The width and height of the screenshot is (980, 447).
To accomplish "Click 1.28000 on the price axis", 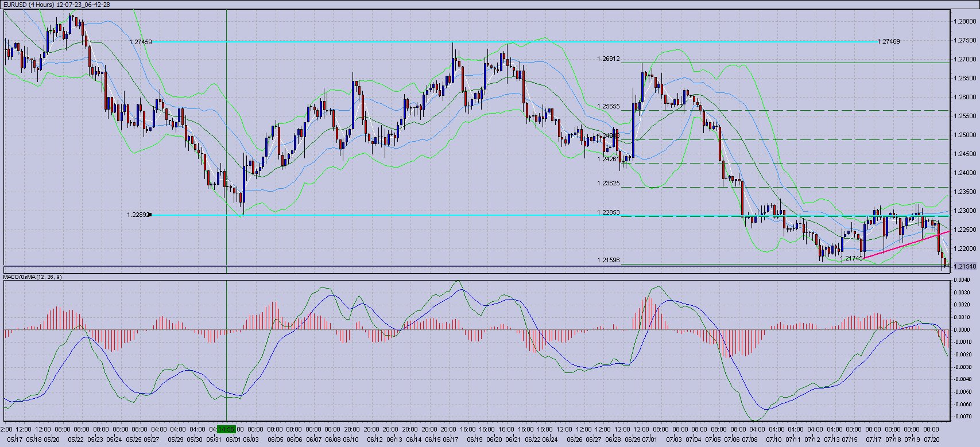I will 964,21.
